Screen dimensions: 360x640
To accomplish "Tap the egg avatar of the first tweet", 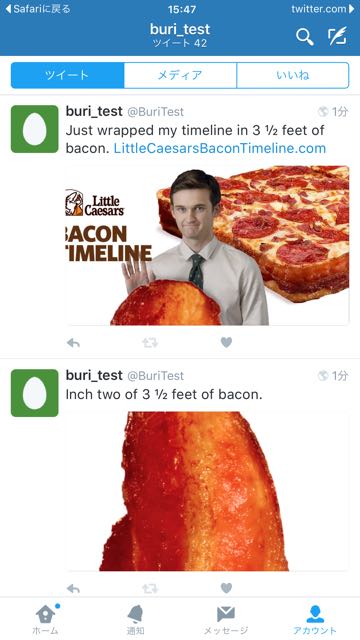I will tap(35, 129).
